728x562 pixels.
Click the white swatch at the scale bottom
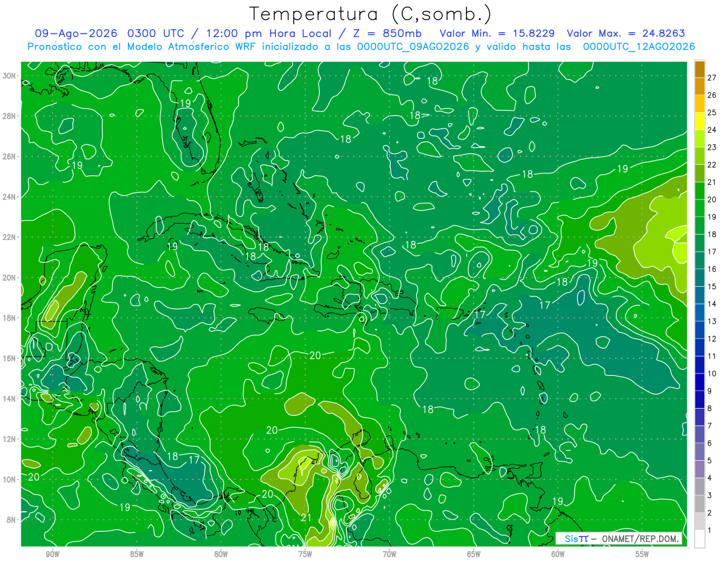click(x=699, y=539)
